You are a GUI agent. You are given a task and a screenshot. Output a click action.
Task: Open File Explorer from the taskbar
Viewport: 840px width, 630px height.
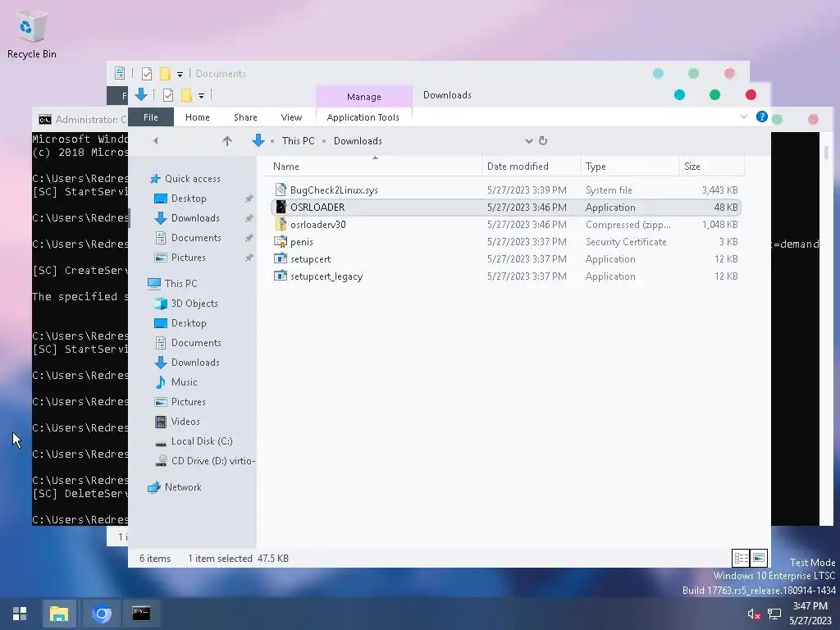click(x=59, y=614)
